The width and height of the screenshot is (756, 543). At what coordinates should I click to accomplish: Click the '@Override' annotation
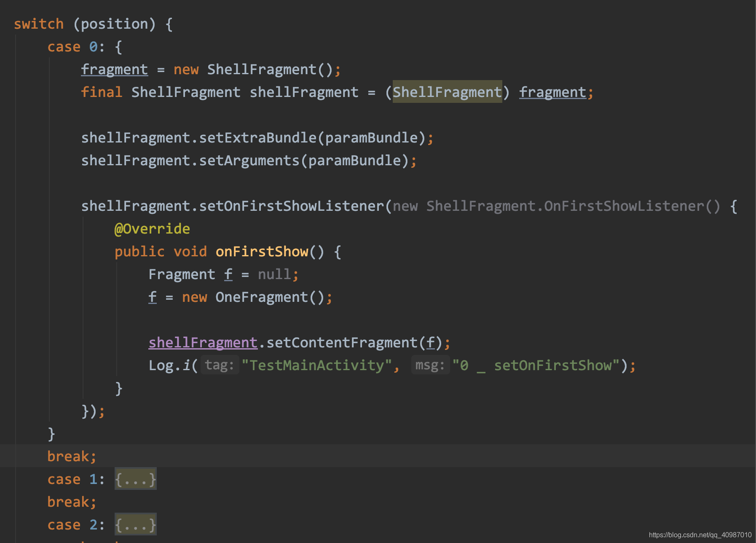point(152,228)
